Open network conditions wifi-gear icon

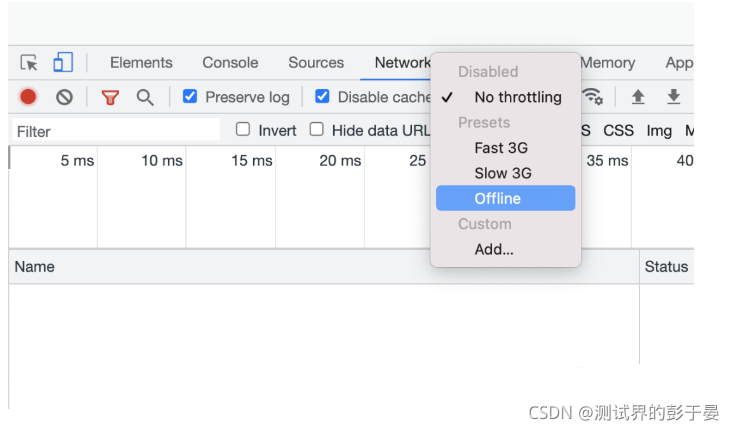click(593, 96)
